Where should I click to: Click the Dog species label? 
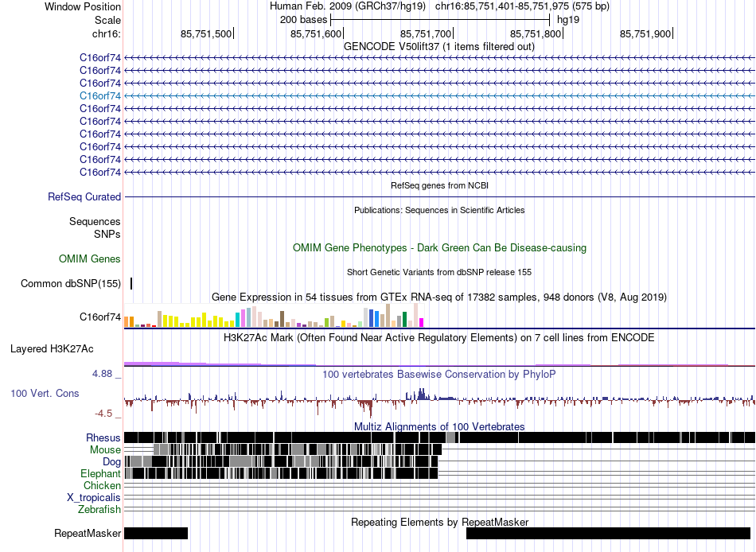(x=111, y=462)
